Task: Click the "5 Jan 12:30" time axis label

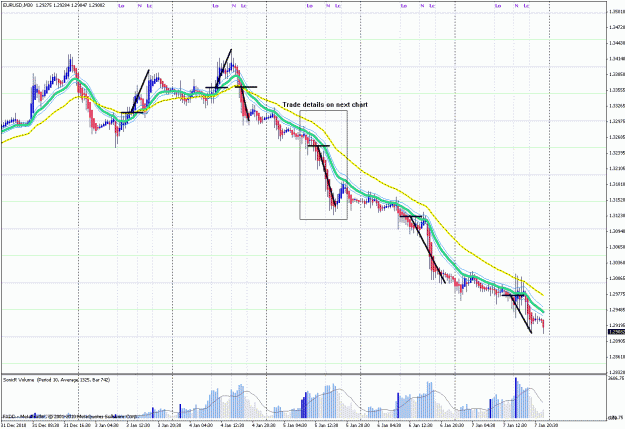Action: (328, 425)
